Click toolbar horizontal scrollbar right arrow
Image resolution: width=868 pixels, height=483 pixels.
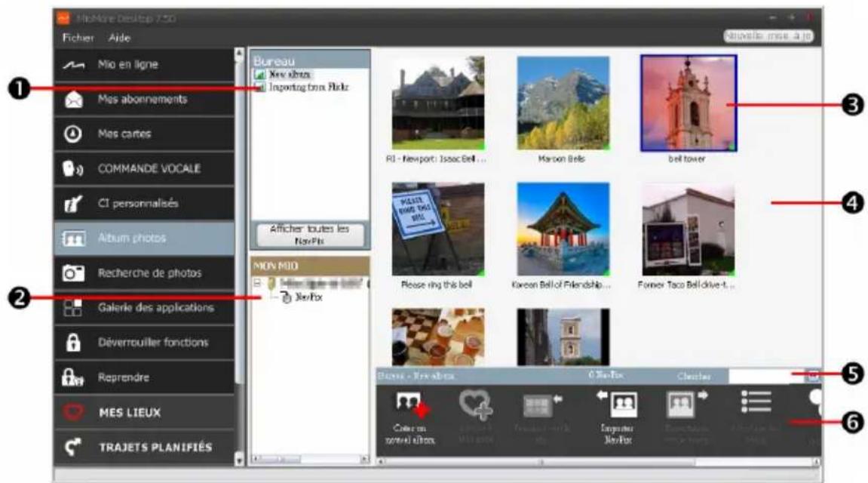(x=816, y=461)
